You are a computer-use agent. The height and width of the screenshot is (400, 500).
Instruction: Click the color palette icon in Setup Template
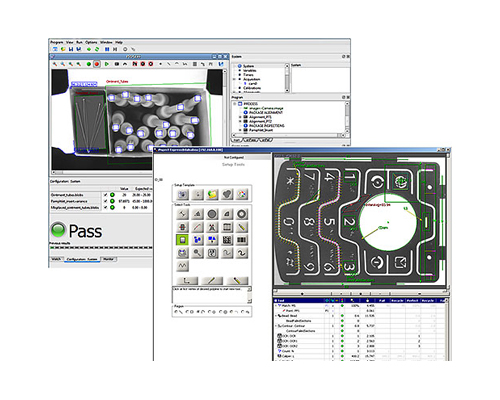(x=242, y=194)
